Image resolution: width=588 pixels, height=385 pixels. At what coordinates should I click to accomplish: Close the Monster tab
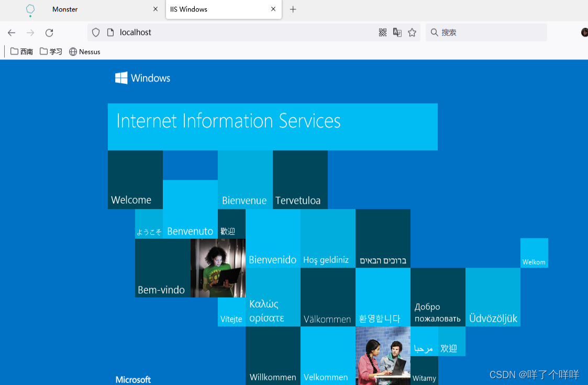pyautogui.click(x=156, y=9)
